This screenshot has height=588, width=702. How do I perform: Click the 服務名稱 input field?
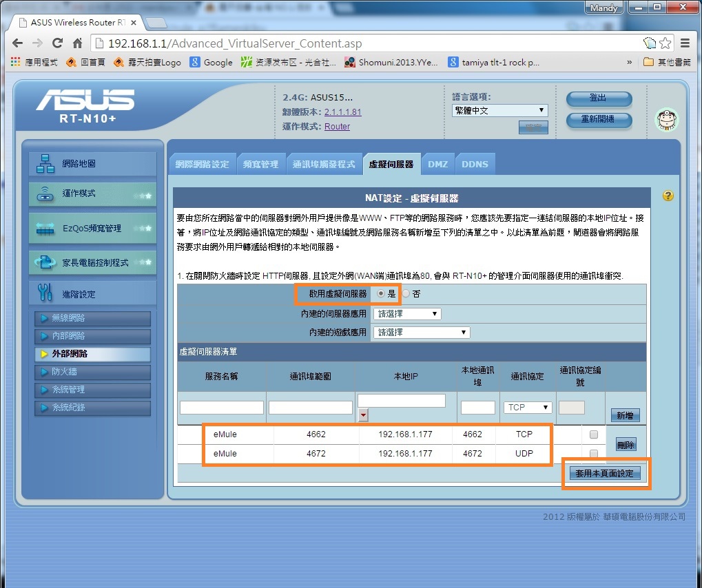click(222, 408)
